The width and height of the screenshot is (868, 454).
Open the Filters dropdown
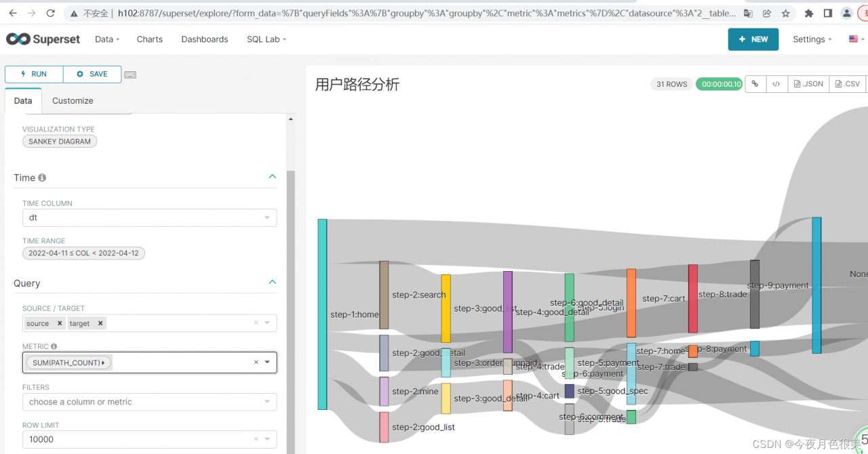149,402
